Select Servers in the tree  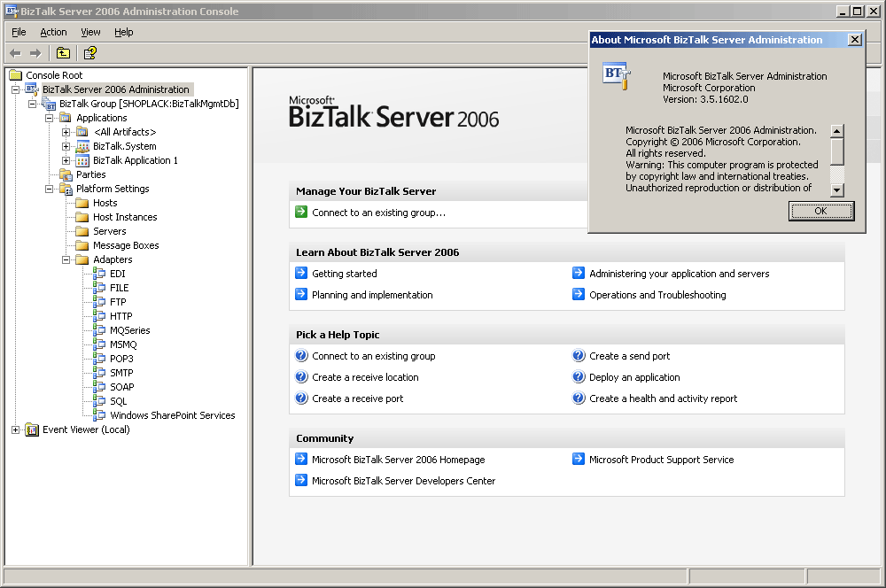tap(110, 231)
